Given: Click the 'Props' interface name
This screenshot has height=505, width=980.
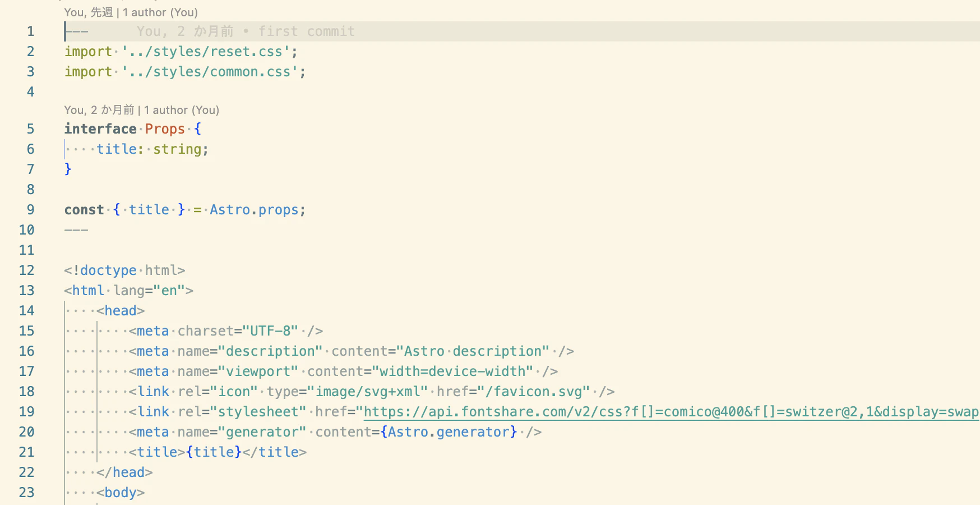Looking at the screenshot, I should [165, 129].
